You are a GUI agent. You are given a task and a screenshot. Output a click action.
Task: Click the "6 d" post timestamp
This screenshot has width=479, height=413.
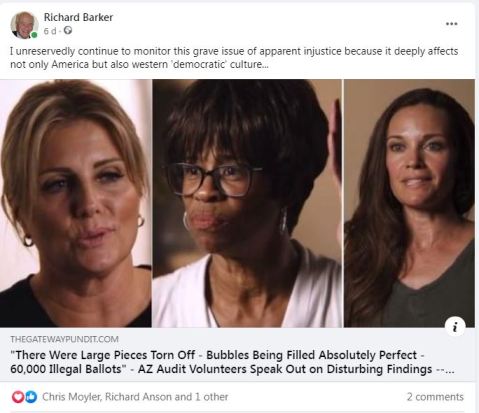(50, 31)
